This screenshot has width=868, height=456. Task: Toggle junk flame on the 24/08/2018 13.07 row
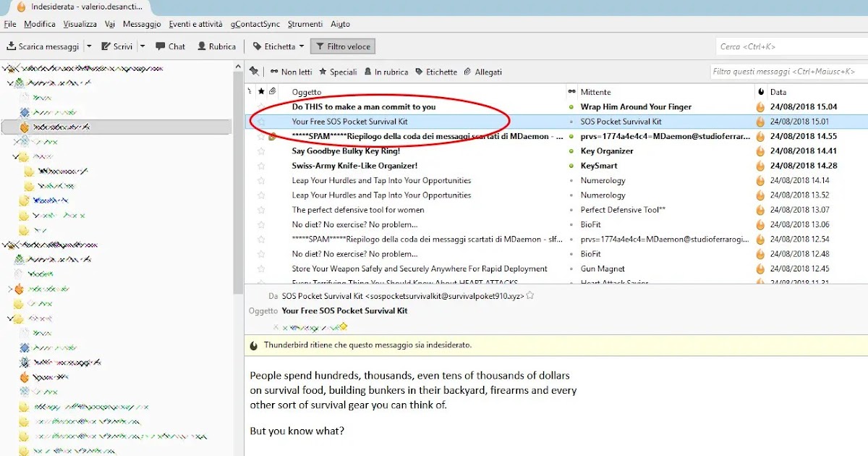tap(760, 210)
